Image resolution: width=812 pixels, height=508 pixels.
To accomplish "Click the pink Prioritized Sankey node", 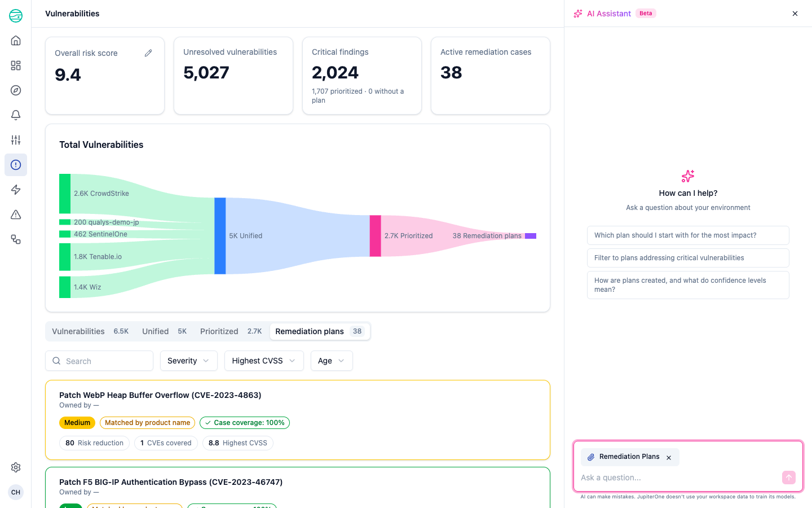I will (375, 236).
